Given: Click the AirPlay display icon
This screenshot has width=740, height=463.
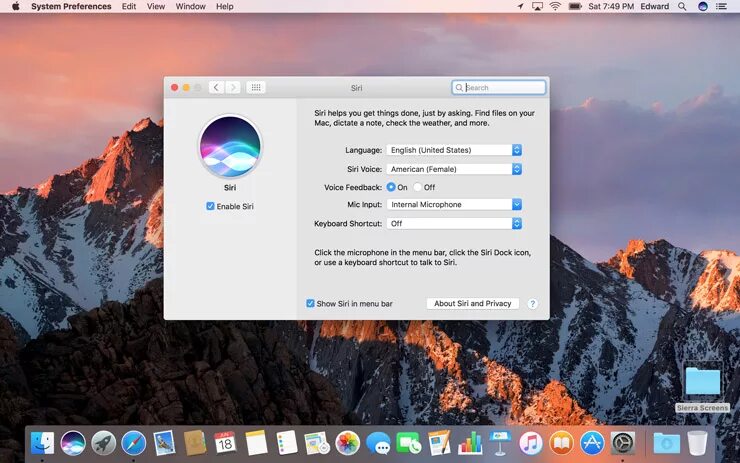Looking at the screenshot, I should click(537, 7).
